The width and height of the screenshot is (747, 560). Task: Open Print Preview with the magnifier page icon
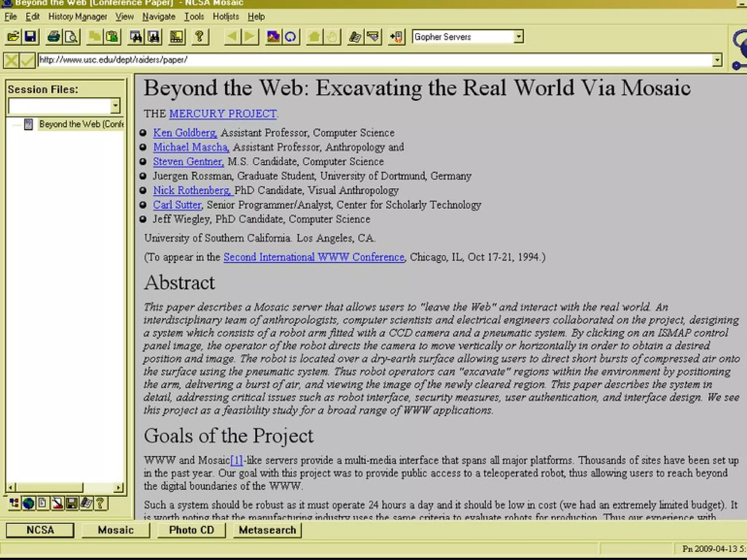pyautogui.click(x=71, y=36)
